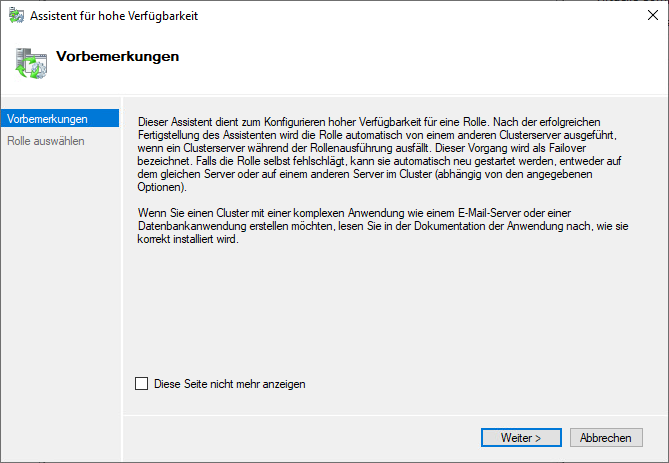Select the "Rolle auswählen" step in the sidebar

click(46, 141)
